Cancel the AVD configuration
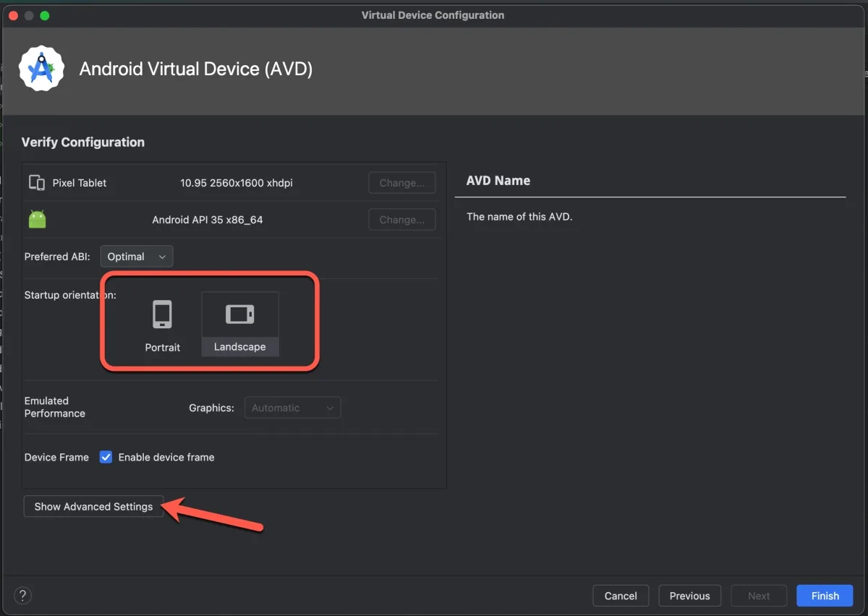This screenshot has width=868, height=616. point(621,596)
